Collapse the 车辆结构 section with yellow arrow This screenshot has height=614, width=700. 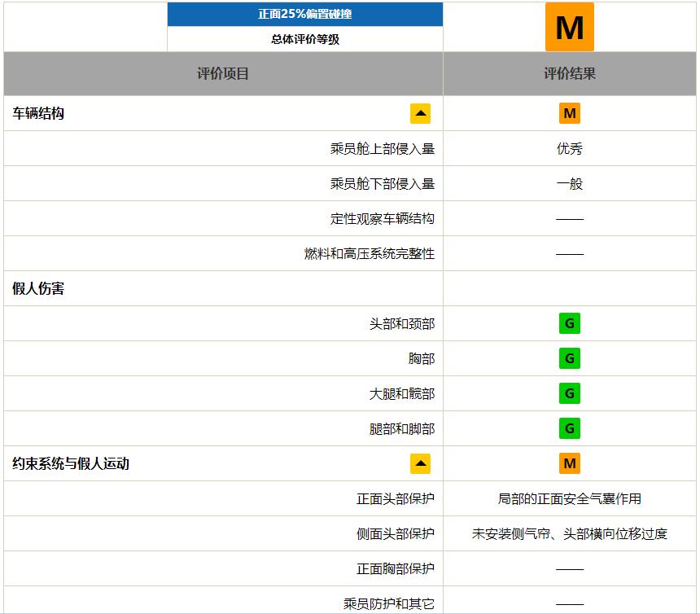(x=420, y=113)
